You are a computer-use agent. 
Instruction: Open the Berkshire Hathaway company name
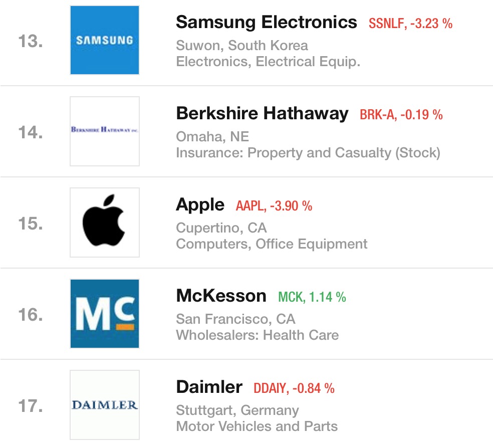coord(262,113)
